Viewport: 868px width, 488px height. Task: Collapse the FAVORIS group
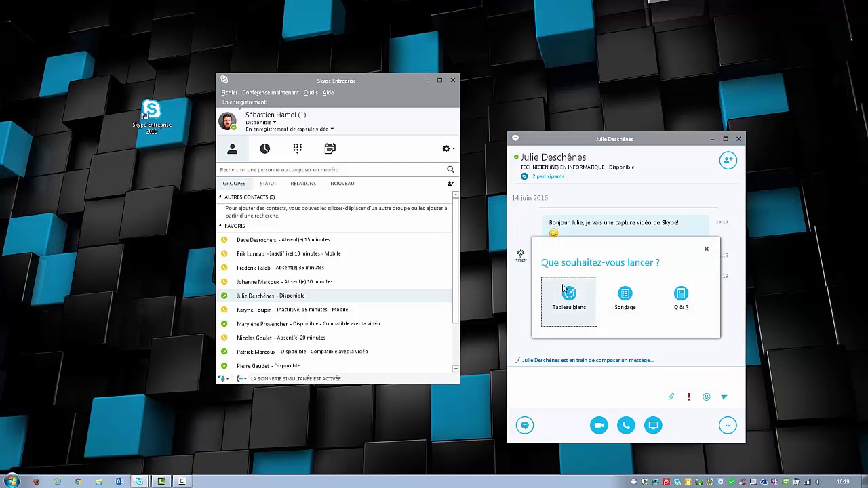click(x=220, y=226)
